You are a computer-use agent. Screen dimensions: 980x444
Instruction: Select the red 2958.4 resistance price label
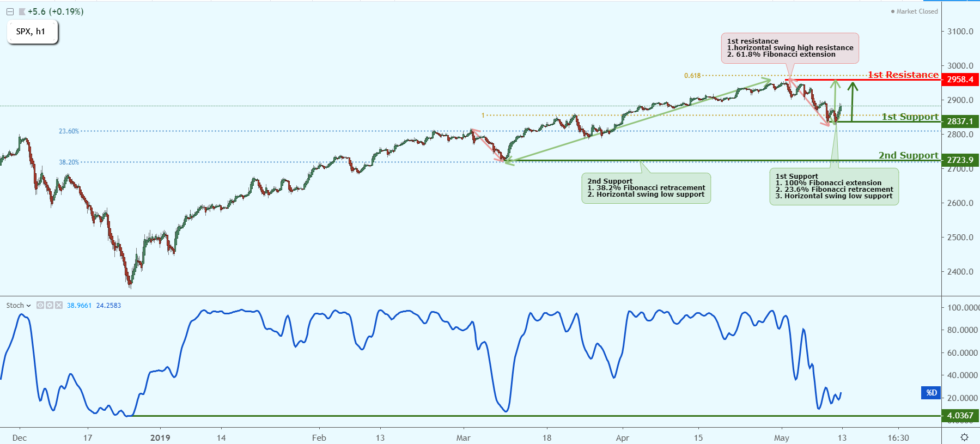point(960,80)
